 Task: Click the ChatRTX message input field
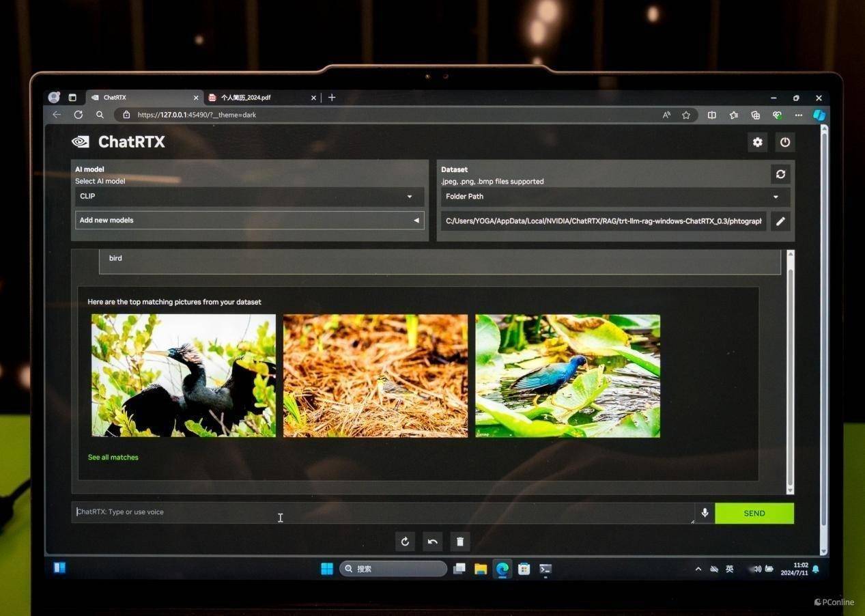(382, 512)
